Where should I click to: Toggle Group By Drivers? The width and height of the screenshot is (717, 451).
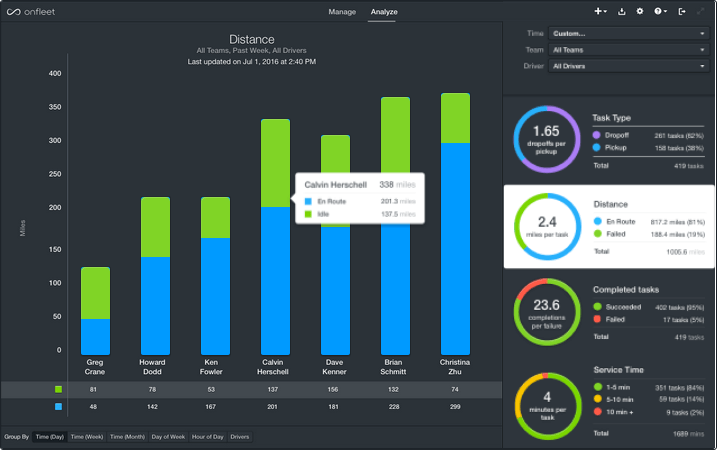[240, 437]
